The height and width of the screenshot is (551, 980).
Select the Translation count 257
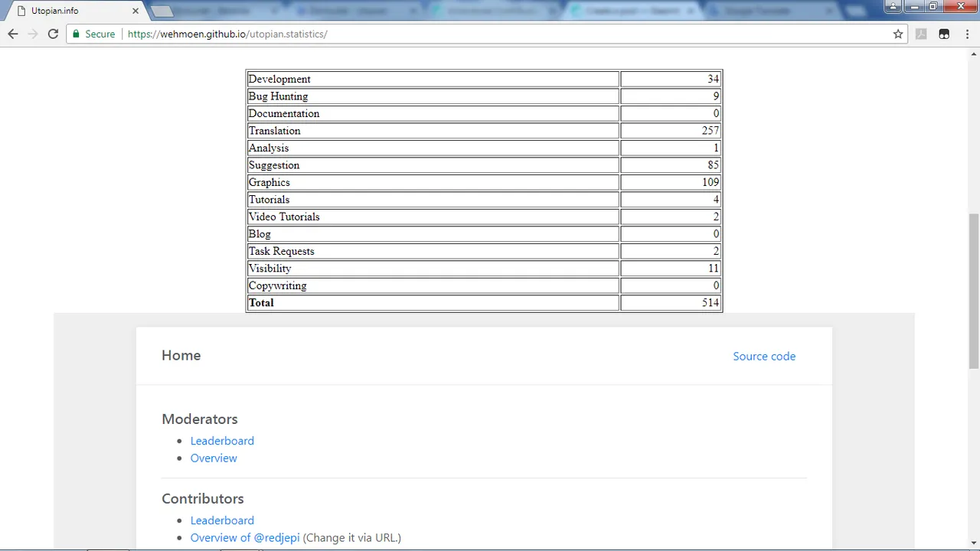pos(710,131)
